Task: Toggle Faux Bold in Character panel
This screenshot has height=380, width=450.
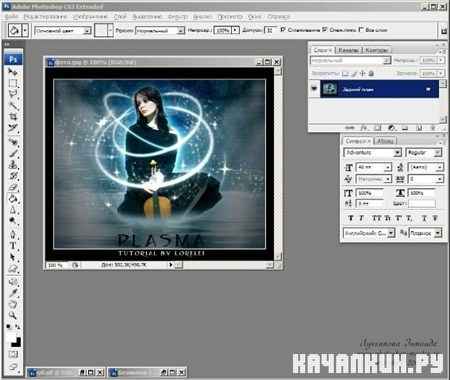Action: [350, 218]
